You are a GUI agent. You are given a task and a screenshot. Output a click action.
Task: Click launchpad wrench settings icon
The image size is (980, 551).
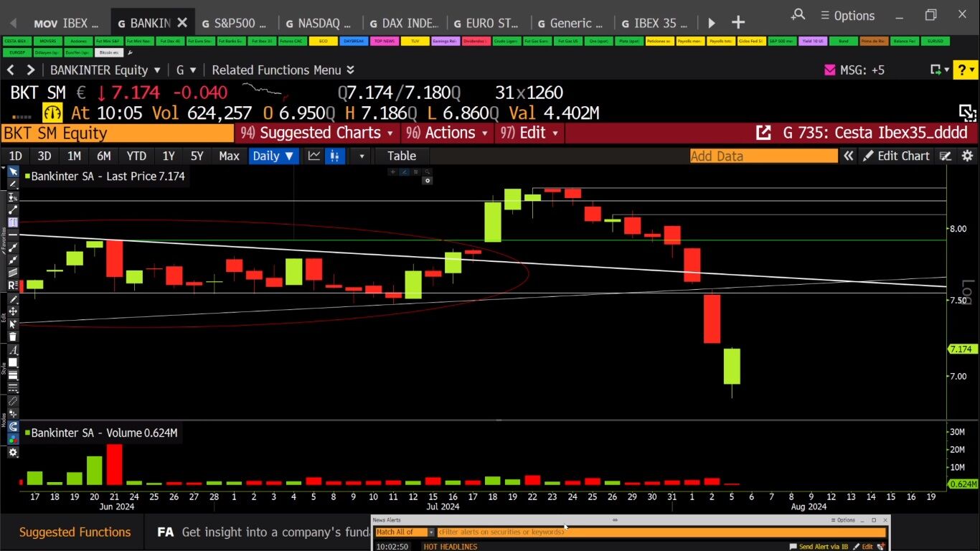click(130, 52)
